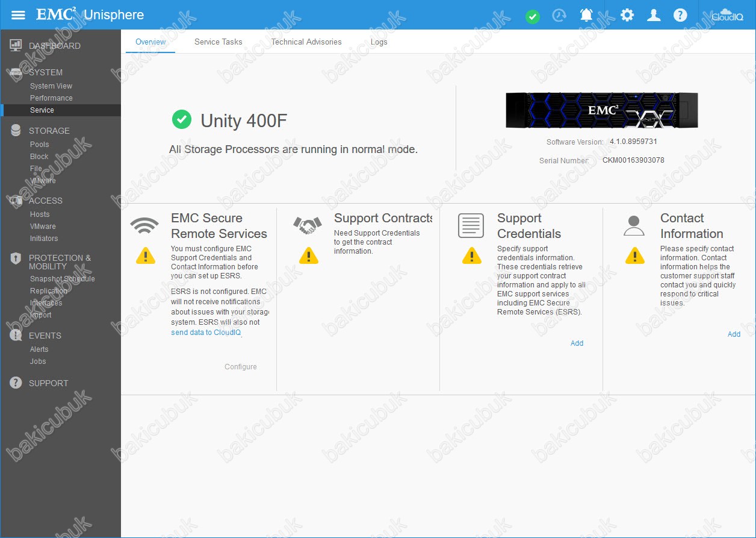
Task: Open the Import page
Action: click(x=41, y=315)
